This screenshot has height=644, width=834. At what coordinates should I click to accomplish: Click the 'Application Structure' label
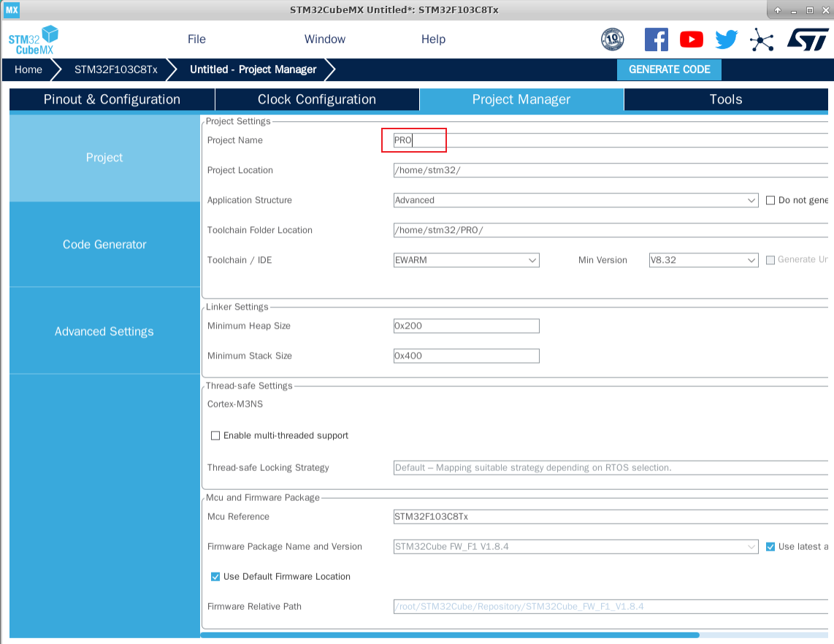(250, 201)
